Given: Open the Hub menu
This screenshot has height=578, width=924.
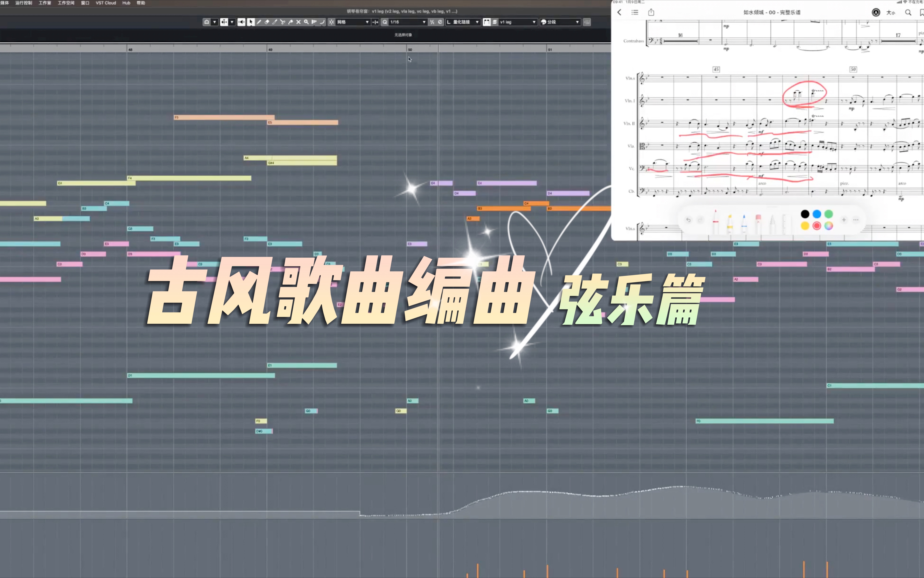Looking at the screenshot, I should 126,3.
